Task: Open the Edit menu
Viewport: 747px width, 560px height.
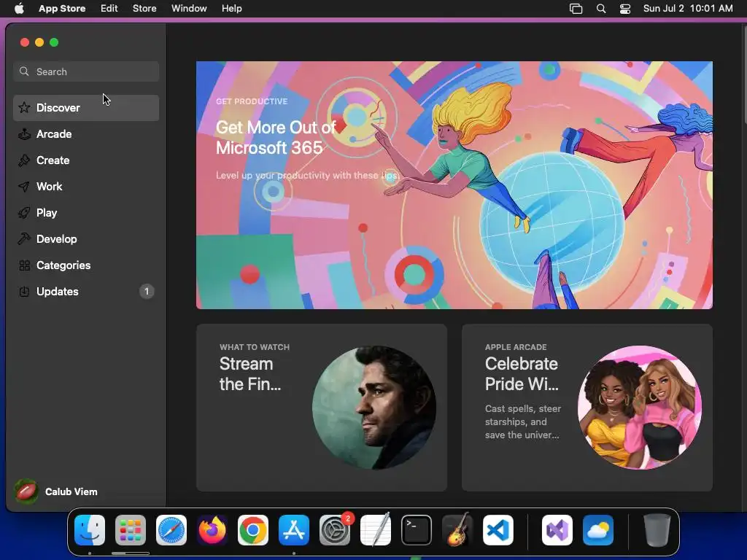Action: click(x=109, y=8)
